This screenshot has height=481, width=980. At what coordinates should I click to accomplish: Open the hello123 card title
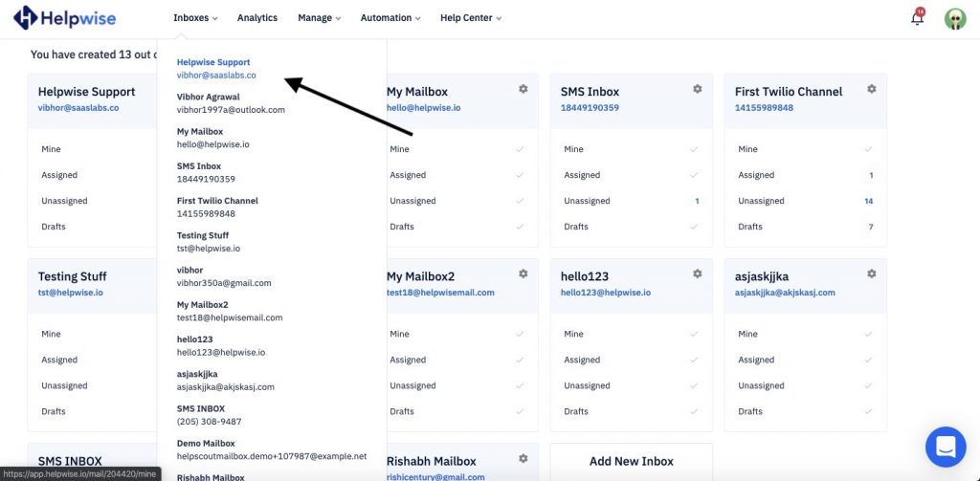(x=585, y=276)
